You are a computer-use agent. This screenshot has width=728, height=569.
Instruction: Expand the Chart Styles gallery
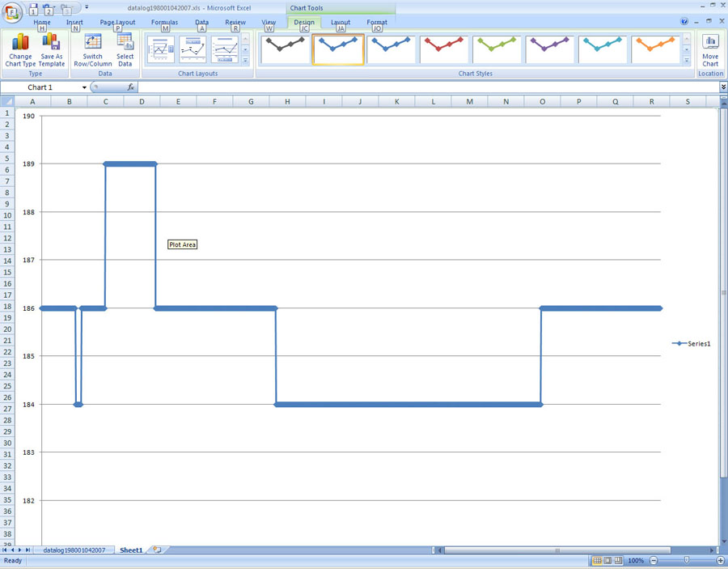(x=687, y=61)
